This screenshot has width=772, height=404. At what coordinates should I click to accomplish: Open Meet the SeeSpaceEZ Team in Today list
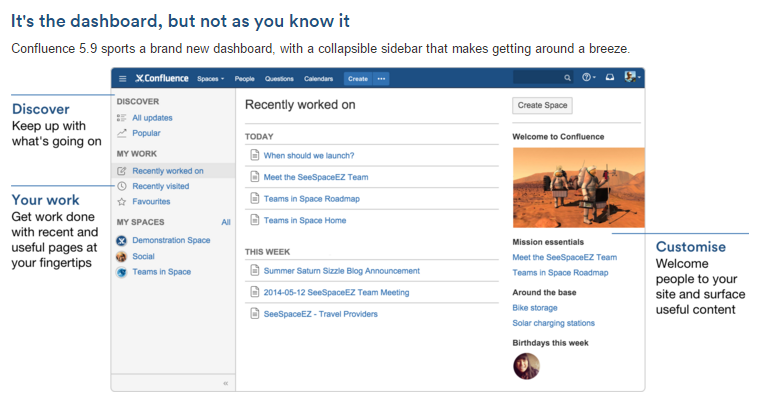(x=316, y=177)
